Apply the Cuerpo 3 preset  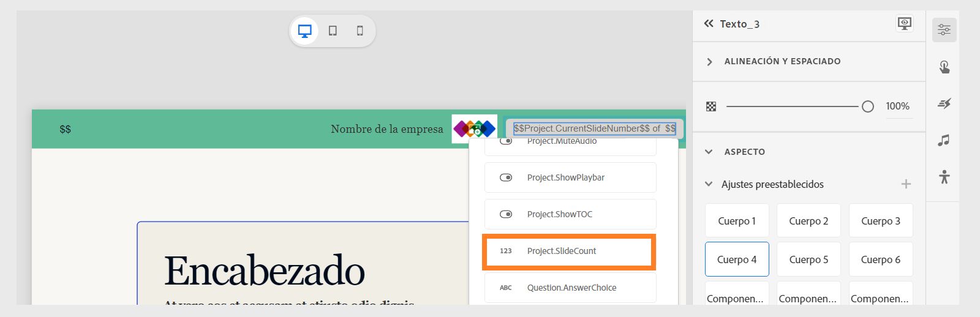(881, 221)
